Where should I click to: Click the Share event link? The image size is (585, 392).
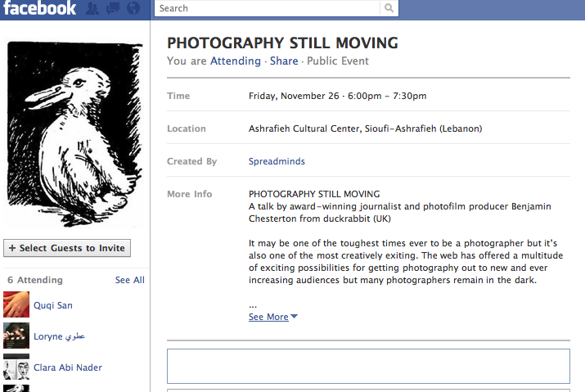pos(284,61)
